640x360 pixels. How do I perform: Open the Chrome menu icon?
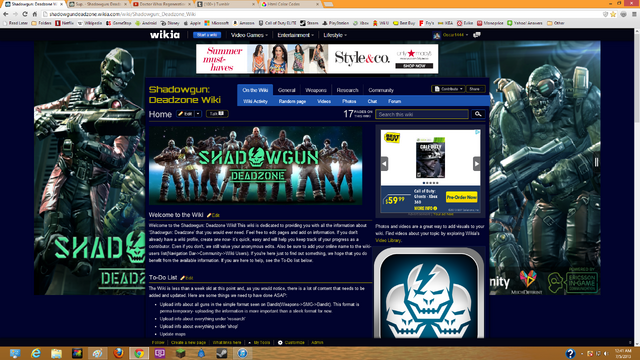pos(634,14)
